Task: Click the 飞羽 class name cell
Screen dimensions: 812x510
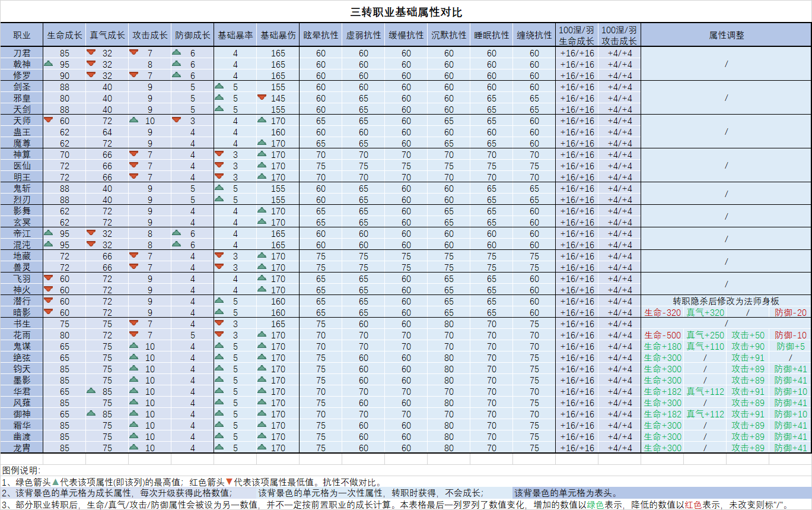Action: tap(22, 278)
